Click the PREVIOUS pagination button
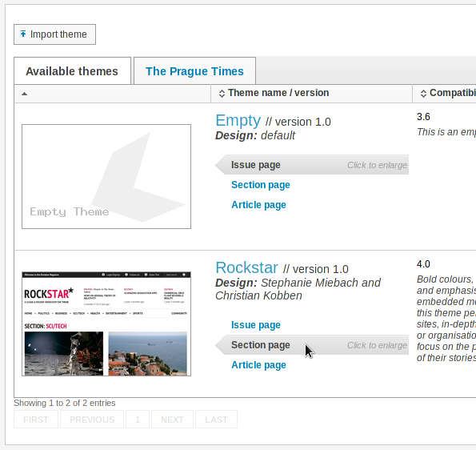Viewport: 476px width, 450px height. (x=92, y=420)
